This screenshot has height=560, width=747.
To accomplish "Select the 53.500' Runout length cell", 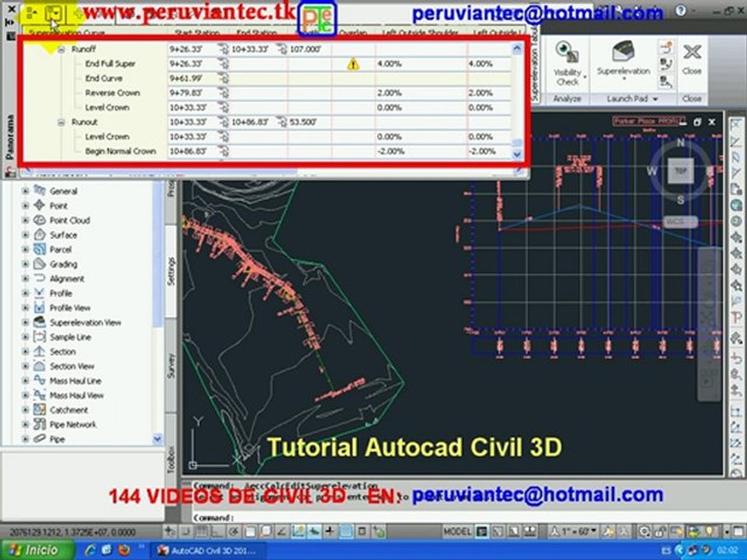I will click(x=310, y=122).
